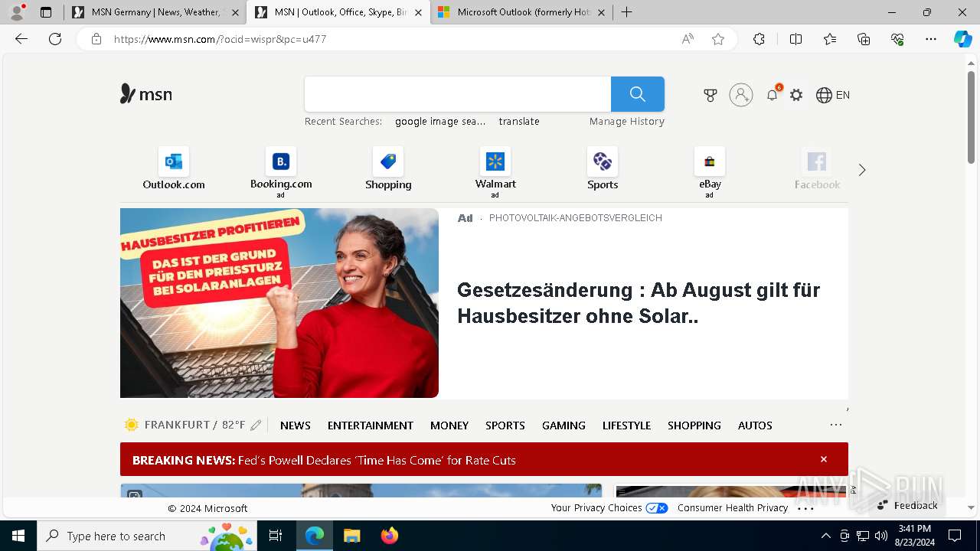Expand footer more options ellipsis
Image resolution: width=980 pixels, height=551 pixels.
coord(805,508)
